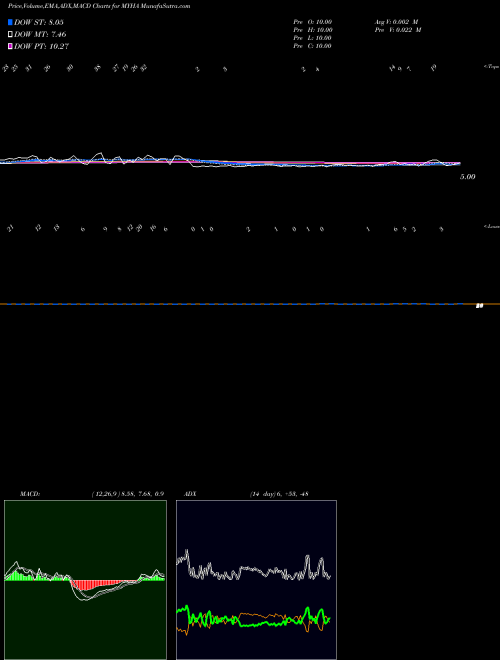Click the 'Pre C: 10.00' close value
The image size is (500, 660).
pos(313,46)
